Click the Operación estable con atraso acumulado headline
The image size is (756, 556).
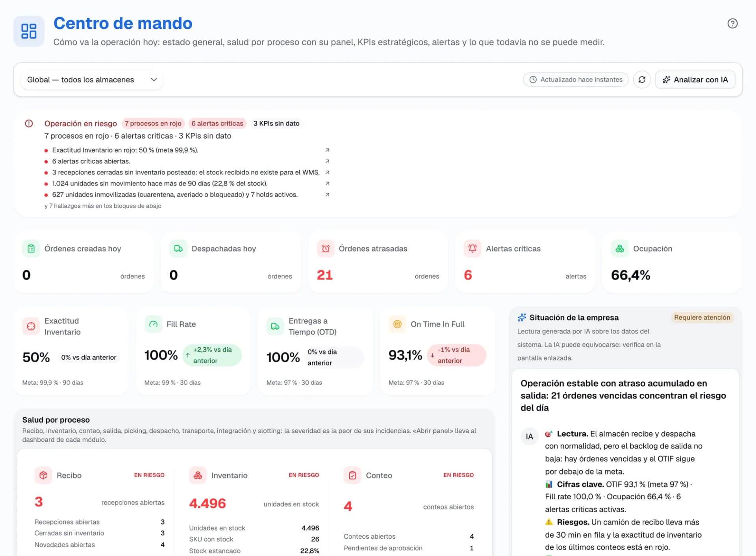(623, 395)
